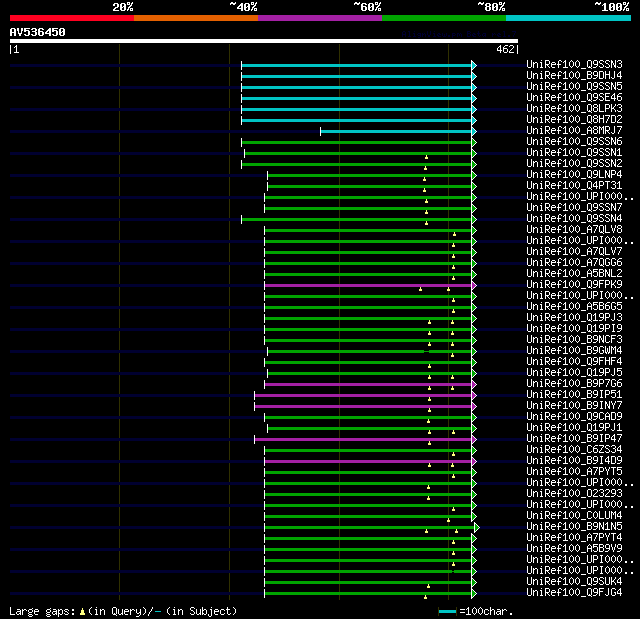Image resolution: width=640 pixels, height=619 pixels.
Task: Select the UniRef100_Q9SSN7 label
Action: 574,208
